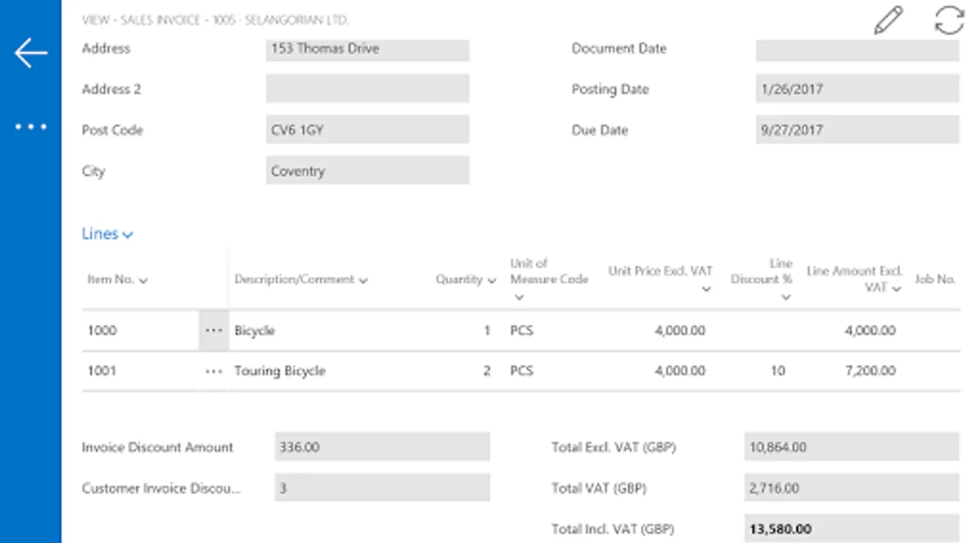The height and width of the screenshot is (543, 980).
Task: Click the pencil edit icon
Action: [888, 21]
